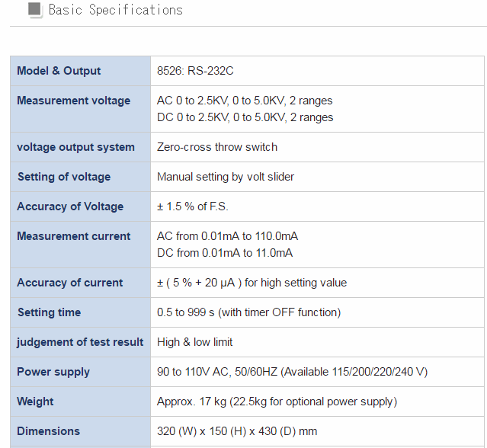
Task: Click the 90 to 110V AC power supply value
Action: click(x=292, y=372)
